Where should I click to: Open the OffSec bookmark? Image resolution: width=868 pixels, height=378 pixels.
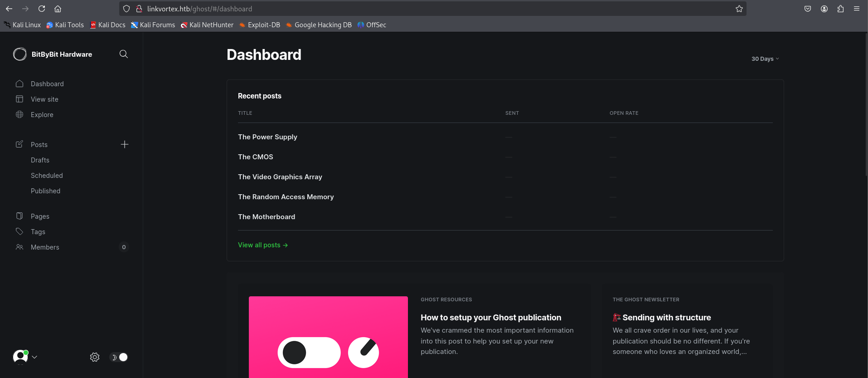[x=372, y=25]
